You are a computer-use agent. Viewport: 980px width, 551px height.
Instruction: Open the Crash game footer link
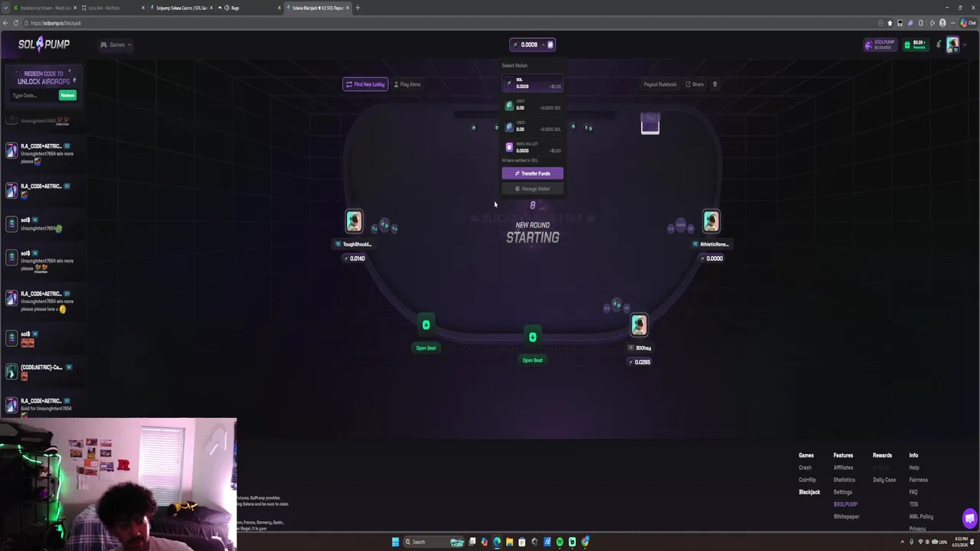pos(805,468)
